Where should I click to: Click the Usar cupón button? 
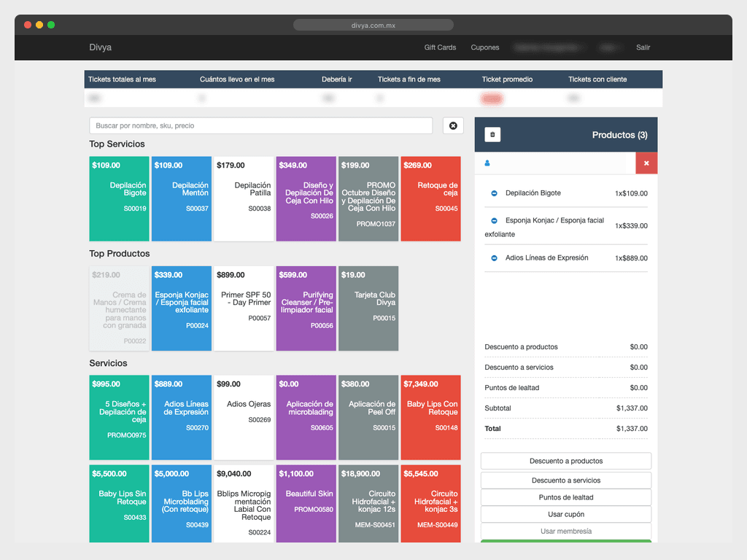(x=566, y=514)
